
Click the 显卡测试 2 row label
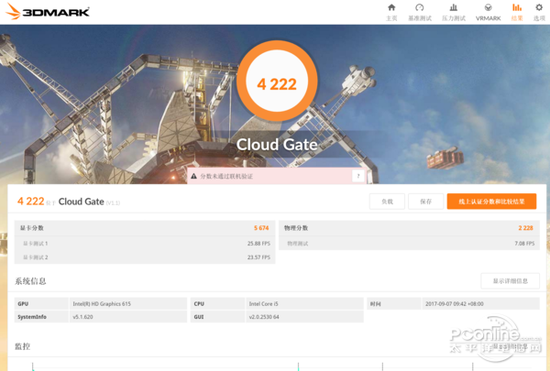click(x=35, y=257)
